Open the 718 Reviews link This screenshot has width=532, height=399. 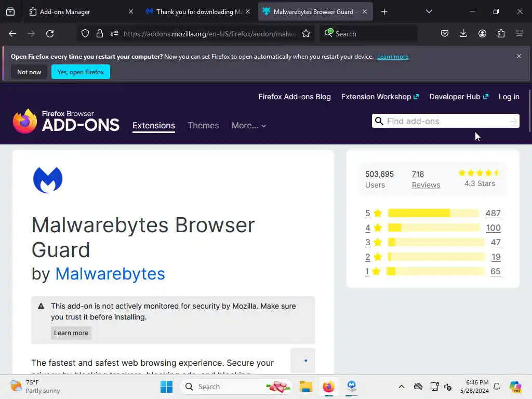426,179
